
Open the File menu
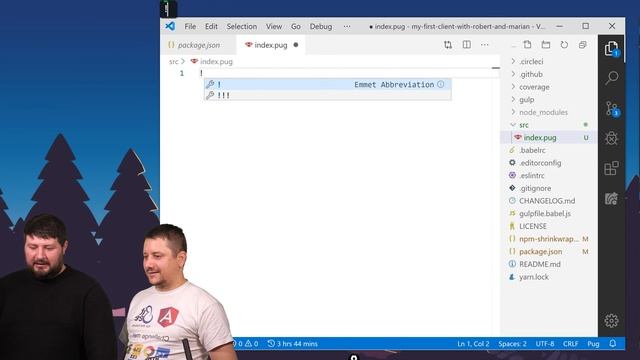click(x=190, y=27)
